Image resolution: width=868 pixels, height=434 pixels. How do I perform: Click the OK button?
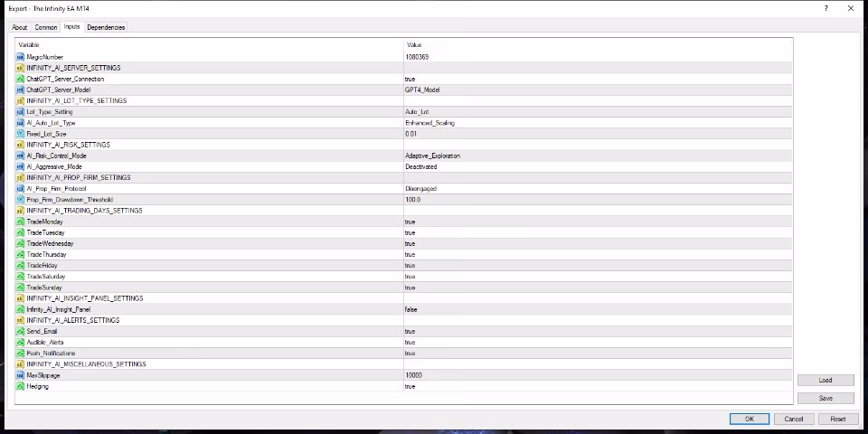click(x=749, y=419)
